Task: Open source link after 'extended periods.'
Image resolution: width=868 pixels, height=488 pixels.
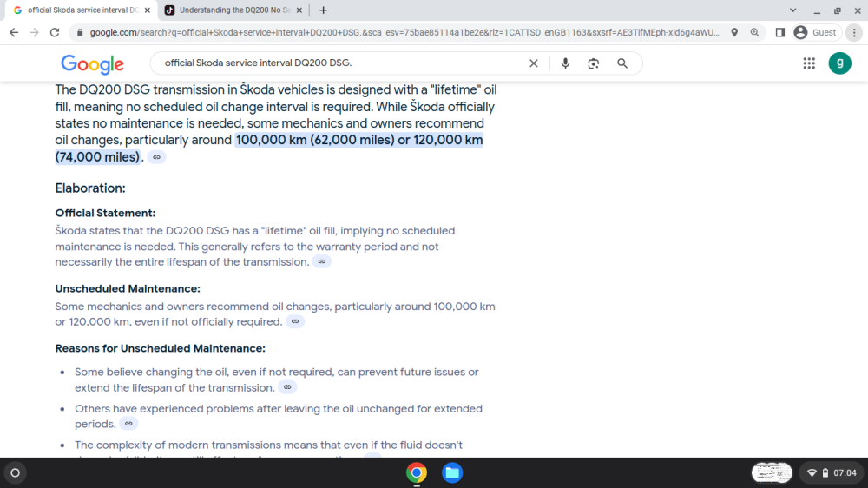Action: [128, 424]
